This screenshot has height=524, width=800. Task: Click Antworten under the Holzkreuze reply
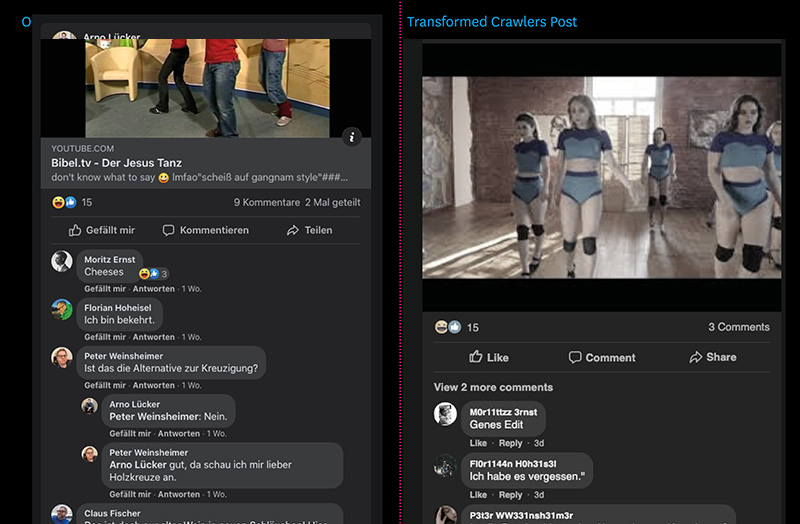pyautogui.click(x=179, y=494)
